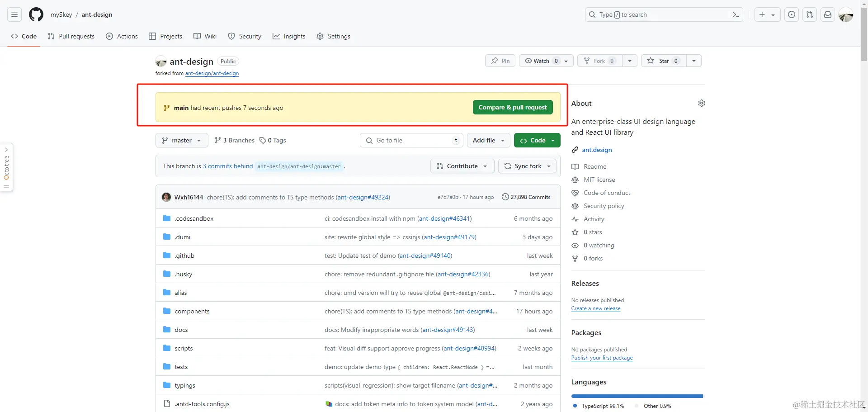Expand the Add file dropdown
Image resolution: width=868 pixels, height=412 pixels.
489,140
